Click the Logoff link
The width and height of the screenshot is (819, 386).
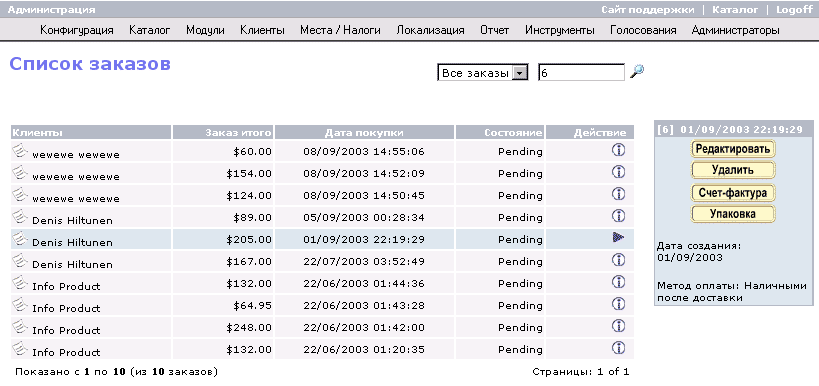pos(794,9)
